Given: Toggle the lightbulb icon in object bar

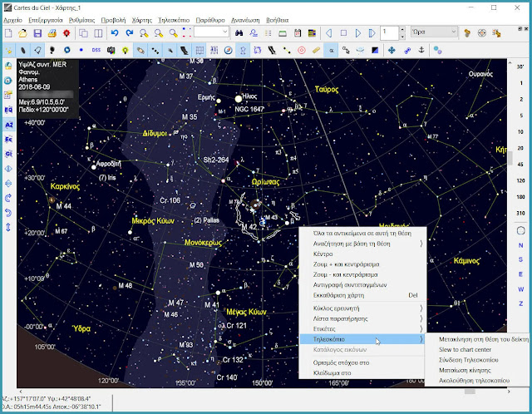Looking at the screenshot, I should coord(126,50).
